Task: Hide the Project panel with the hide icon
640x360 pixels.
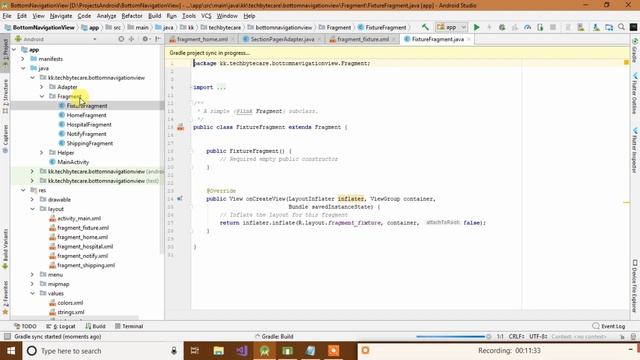Action: pos(158,39)
